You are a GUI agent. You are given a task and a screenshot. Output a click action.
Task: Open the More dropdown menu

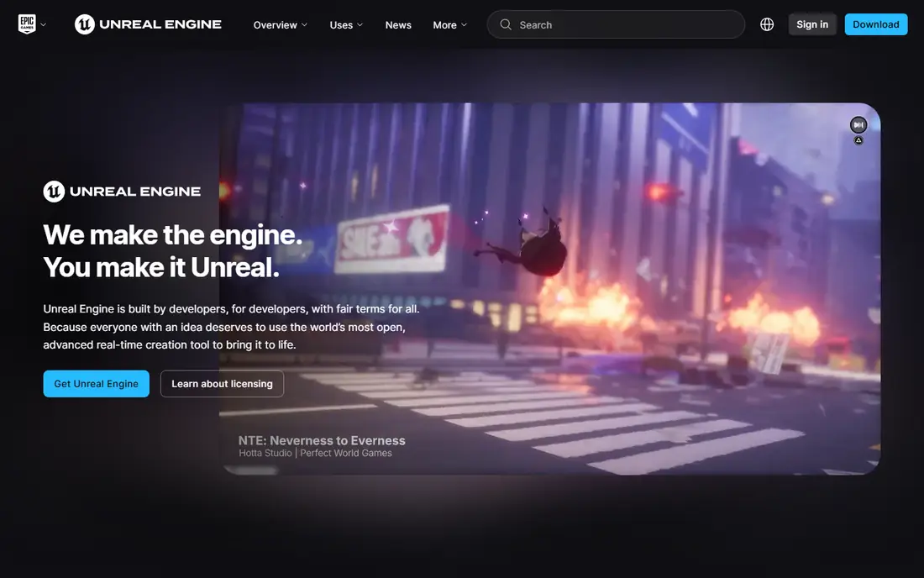point(449,24)
